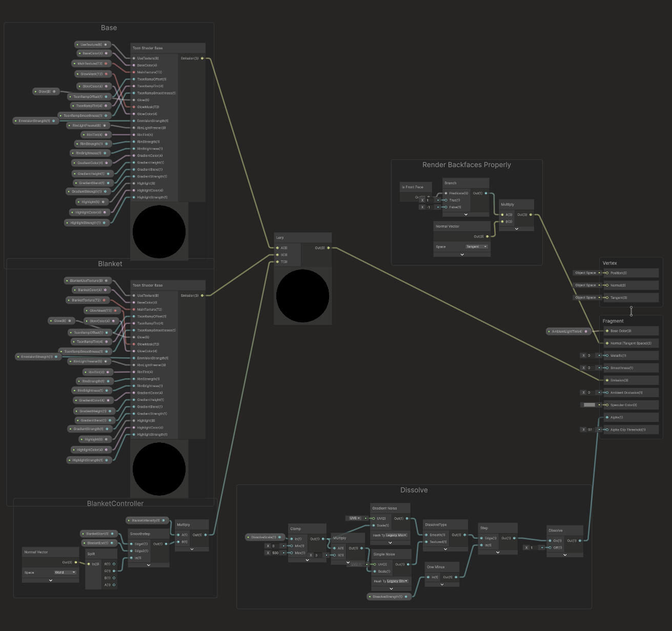Click the Smoothstep node's Out(1) port
Screen dimensions: 672x631
point(166,544)
